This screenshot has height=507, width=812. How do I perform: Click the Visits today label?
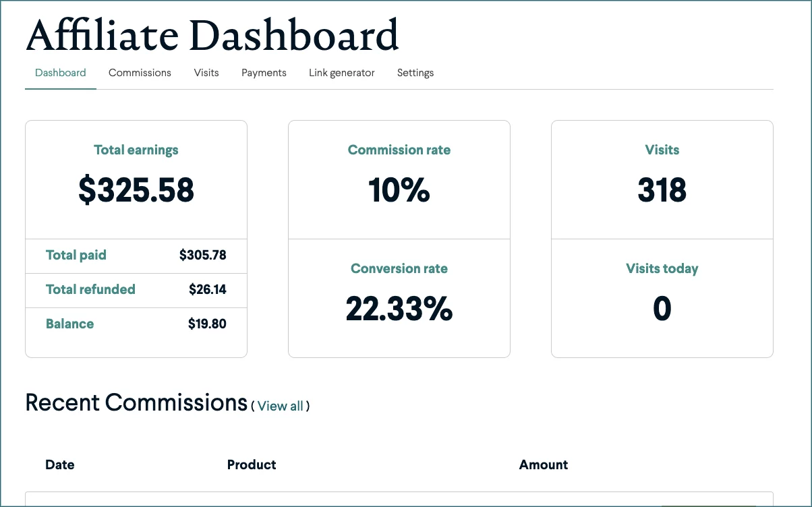click(662, 268)
